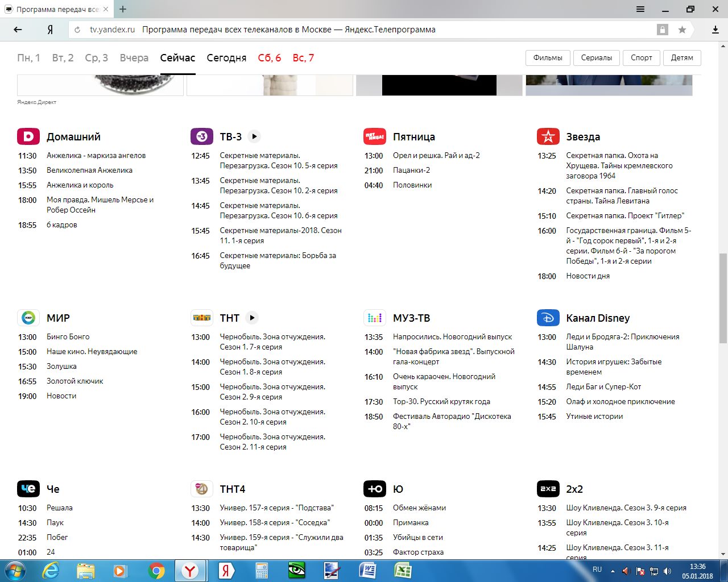Open Канал Disney title link

598,318
